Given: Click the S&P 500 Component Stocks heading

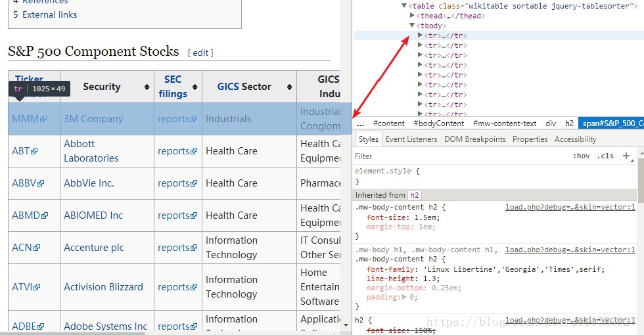Looking at the screenshot, I should tap(93, 52).
